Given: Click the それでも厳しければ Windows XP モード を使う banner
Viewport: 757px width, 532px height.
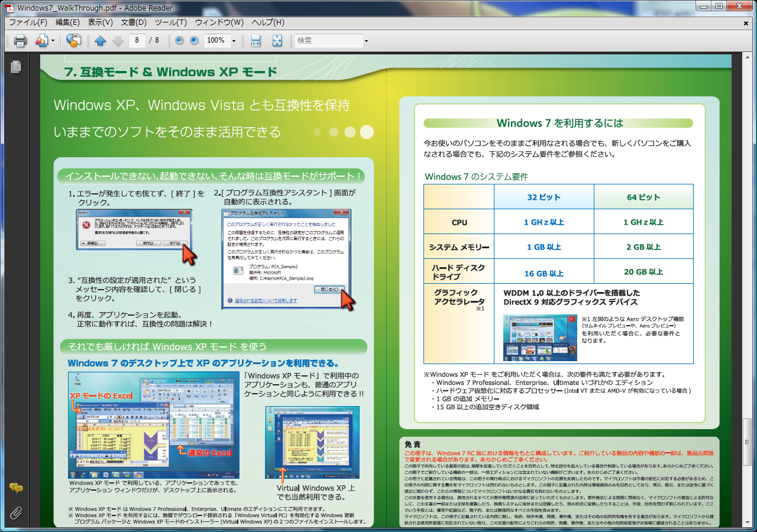Looking at the screenshot, I should pos(213,346).
